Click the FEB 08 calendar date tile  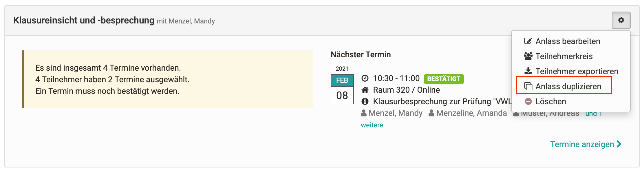(x=342, y=89)
